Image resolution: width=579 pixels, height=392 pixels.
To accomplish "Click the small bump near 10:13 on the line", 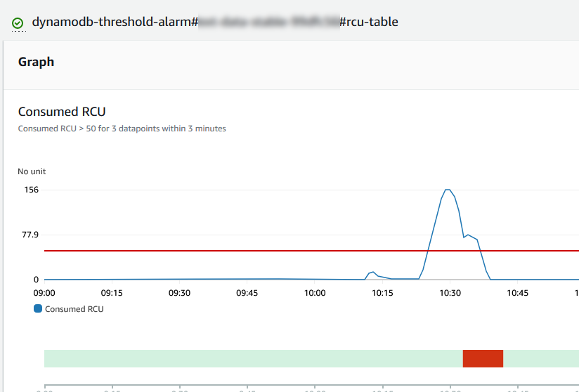I will [373, 273].
